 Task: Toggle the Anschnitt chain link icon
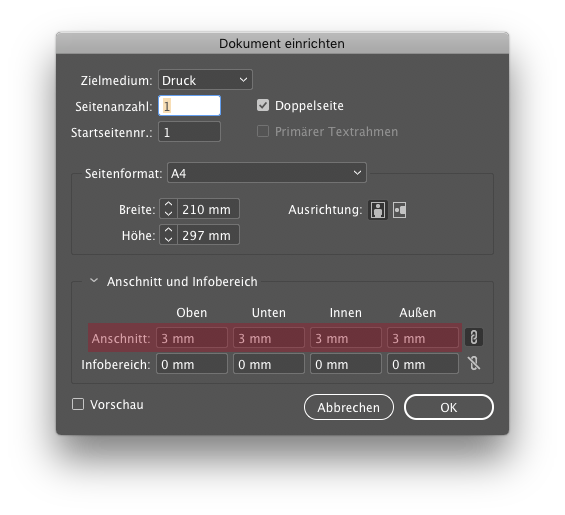click(474, 338)
